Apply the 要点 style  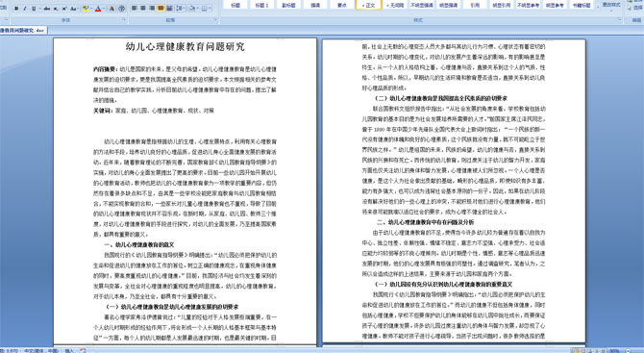click(x=342, y=5)
